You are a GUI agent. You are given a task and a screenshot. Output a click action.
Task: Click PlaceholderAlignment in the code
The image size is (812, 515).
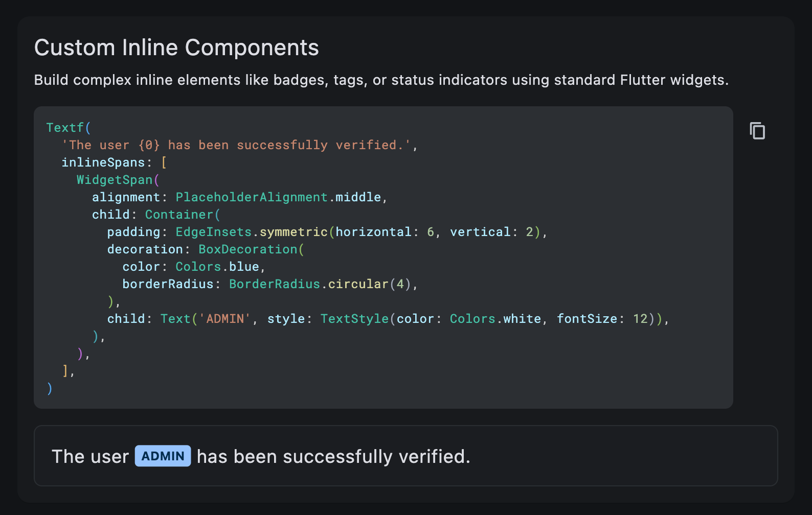point(251,197)
